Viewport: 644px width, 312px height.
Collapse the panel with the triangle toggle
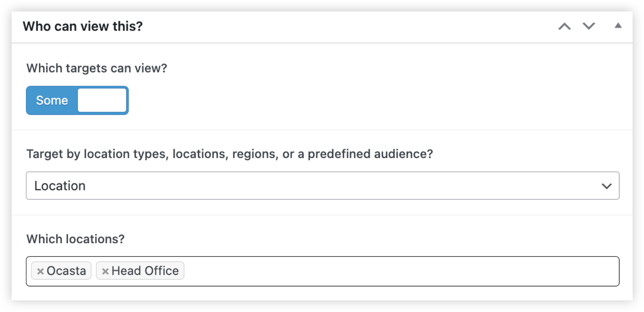(618, 26)
